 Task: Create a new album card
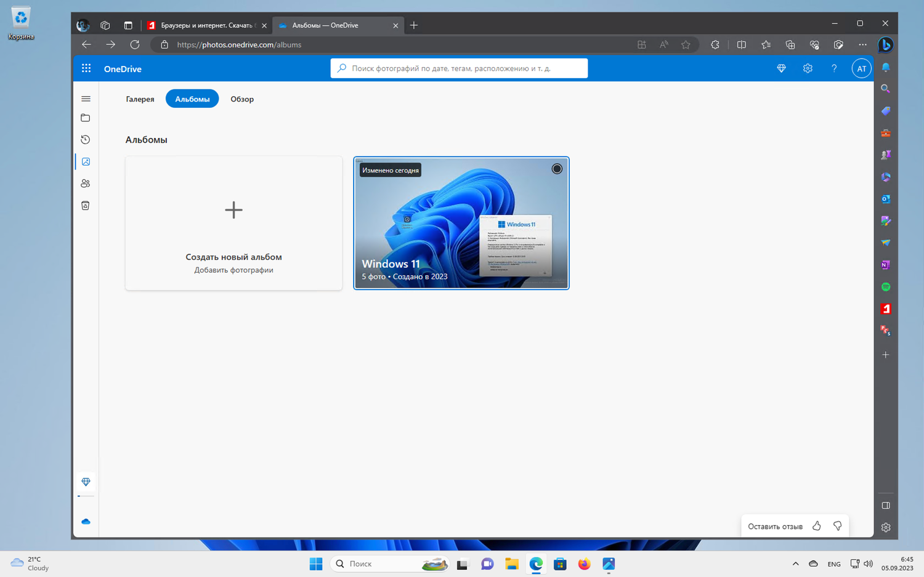coord(233,223)
